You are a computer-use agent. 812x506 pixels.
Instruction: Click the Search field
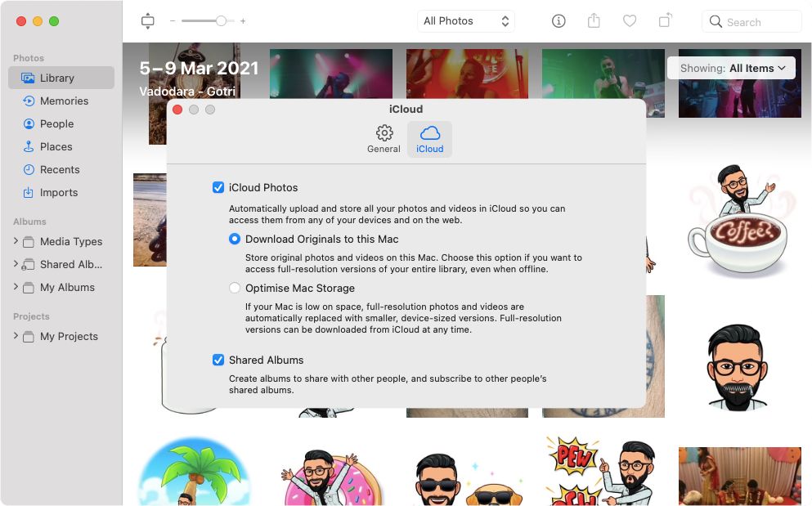pyautogui.click(x=750, y=21)
